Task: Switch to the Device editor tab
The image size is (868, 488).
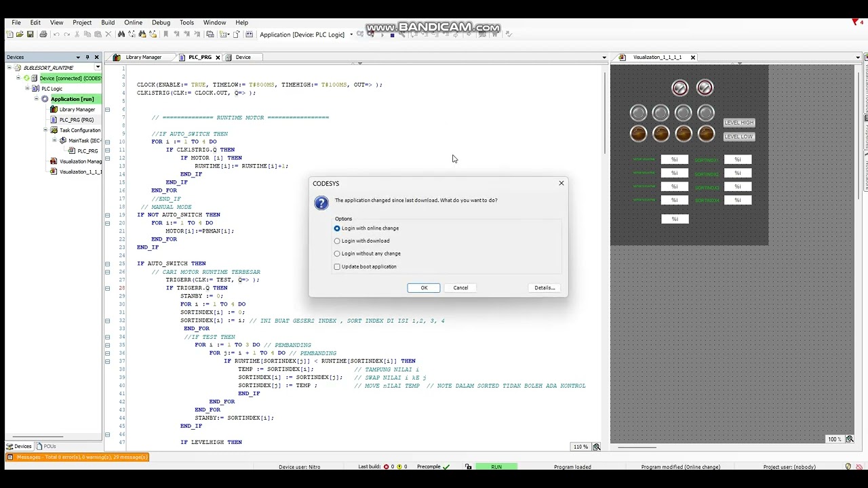Action: [243, 57]
